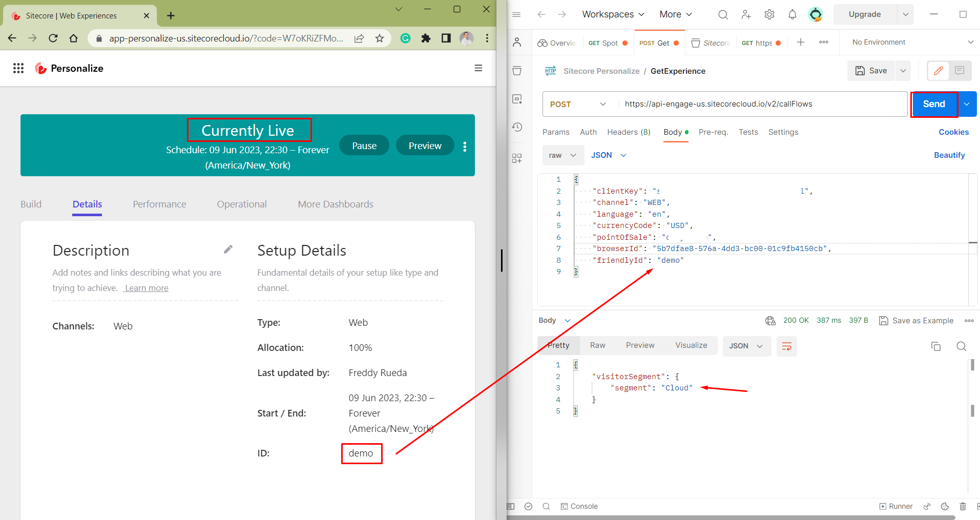This screenshot has width=980, height=520.
Task: Open Postman settings gear icon
Action: (x=769, y=14)
